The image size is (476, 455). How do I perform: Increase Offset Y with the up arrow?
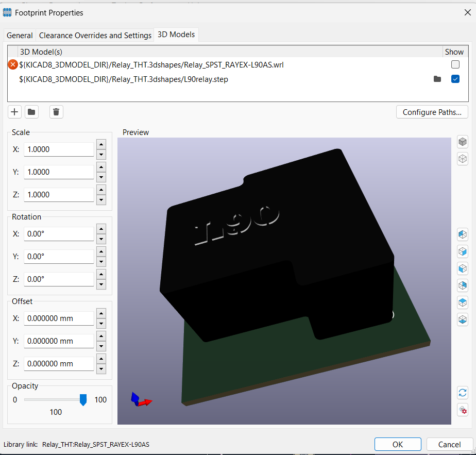coord(101,336)
